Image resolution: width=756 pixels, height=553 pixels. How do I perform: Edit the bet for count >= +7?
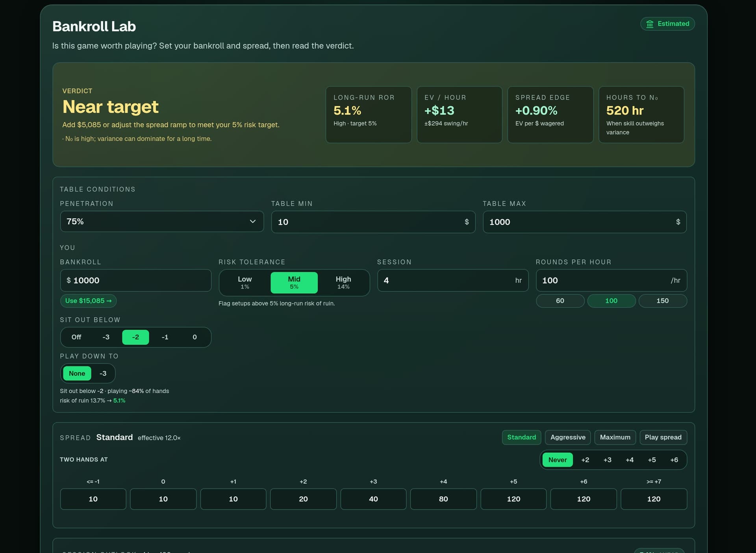[x=654, y=499]
